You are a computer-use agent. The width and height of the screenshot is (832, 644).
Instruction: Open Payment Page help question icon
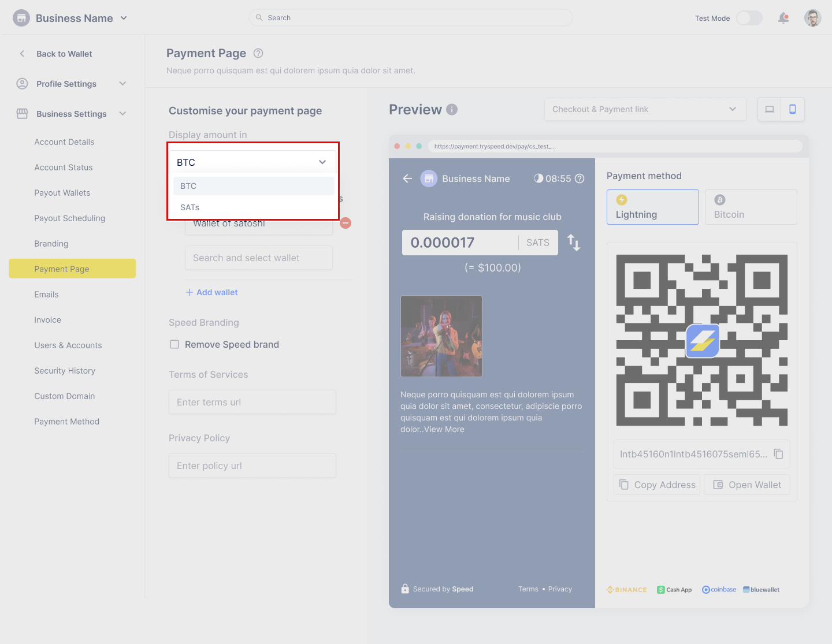pyautogui.click(x=258, y=53)
